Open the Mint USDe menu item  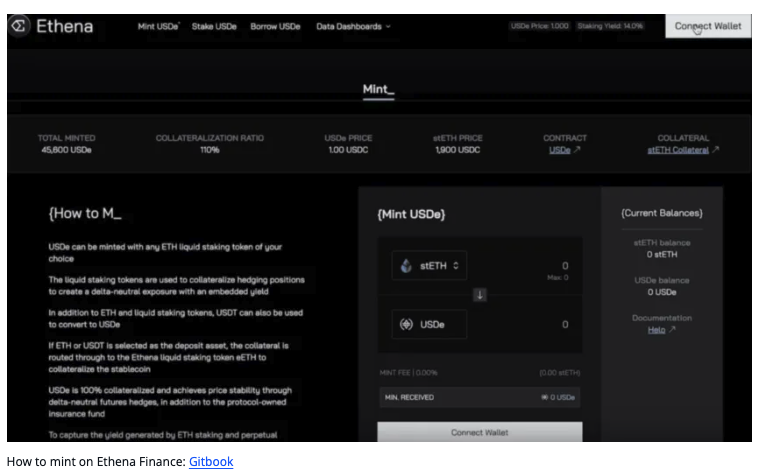(x=158, y=26)
